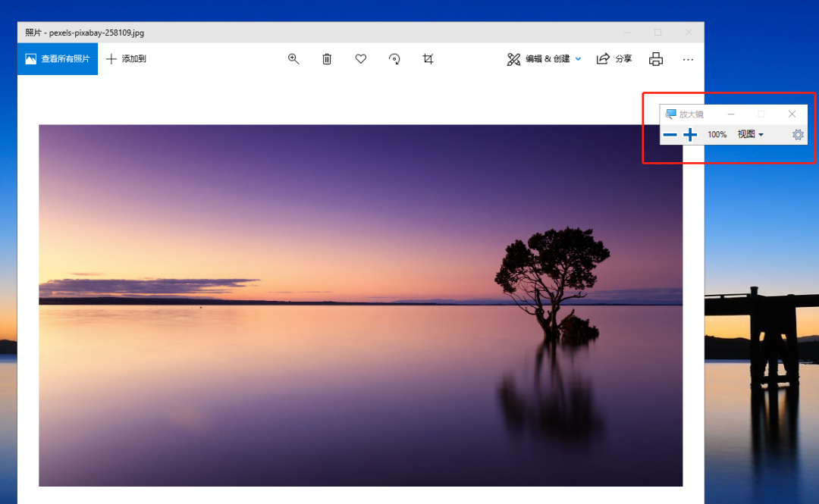Viewport: 819px width, 504px height.
Task: Open the Magnifier Views dropdown
Action: pyautogui.click(x=751, y=134)
